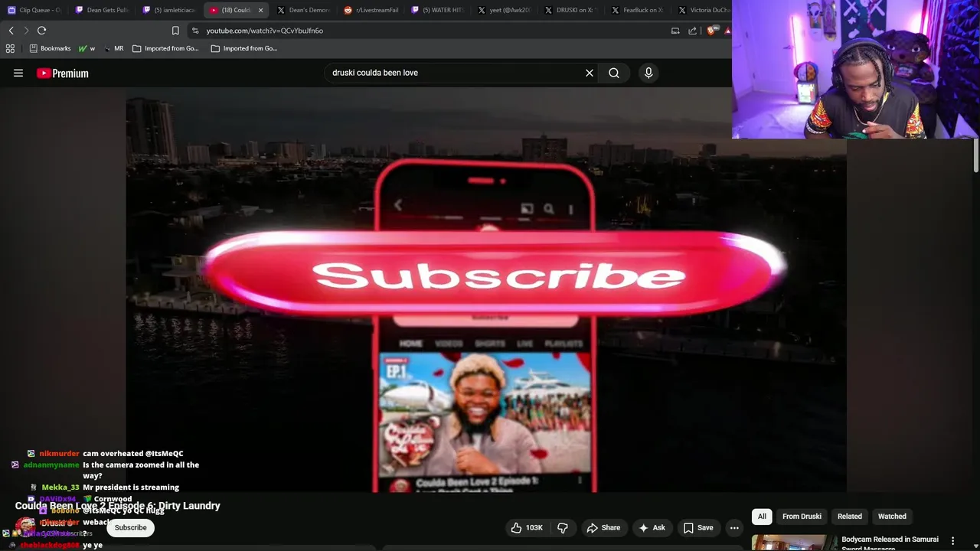Open the YouTube hamburger guide menu
This screenshot has width=980, height=551.
click(x=18, y=73)
